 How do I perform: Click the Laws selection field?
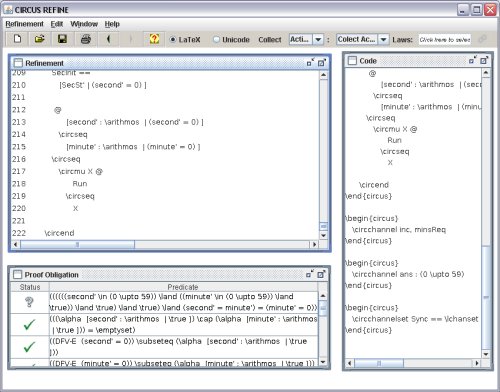(445, 39)
